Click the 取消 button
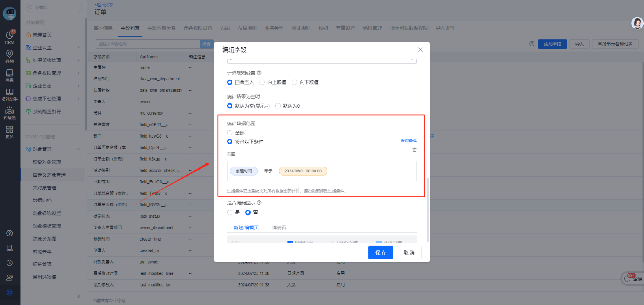Image resolution: width=644 pixels, height=305 pixels. [409, 252]
